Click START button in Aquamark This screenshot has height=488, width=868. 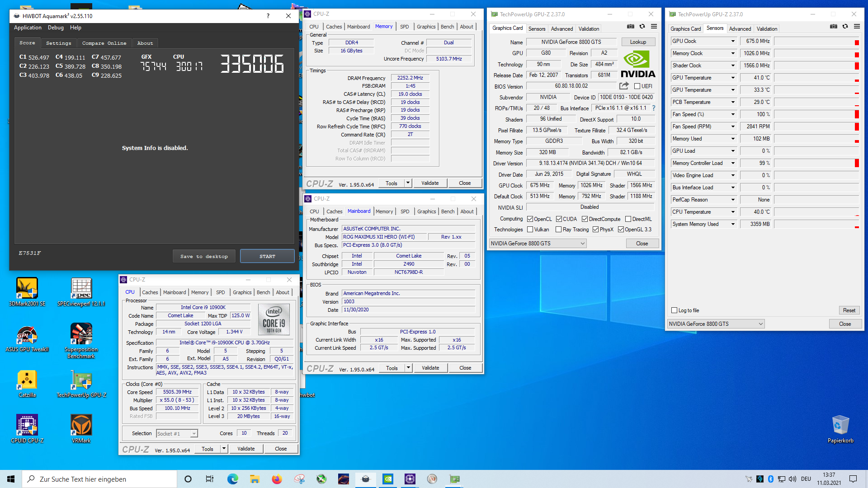[267, 256]
